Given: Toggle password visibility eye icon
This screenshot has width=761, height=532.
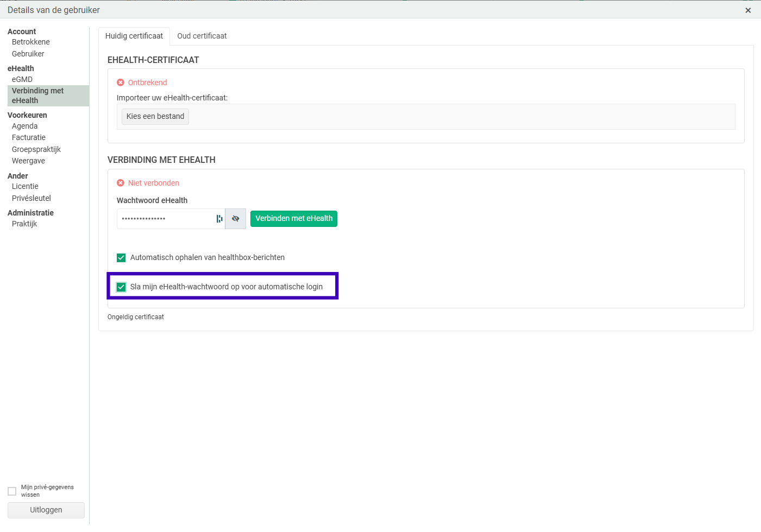Looking at the screenshot, I should [x=235, y=219].
